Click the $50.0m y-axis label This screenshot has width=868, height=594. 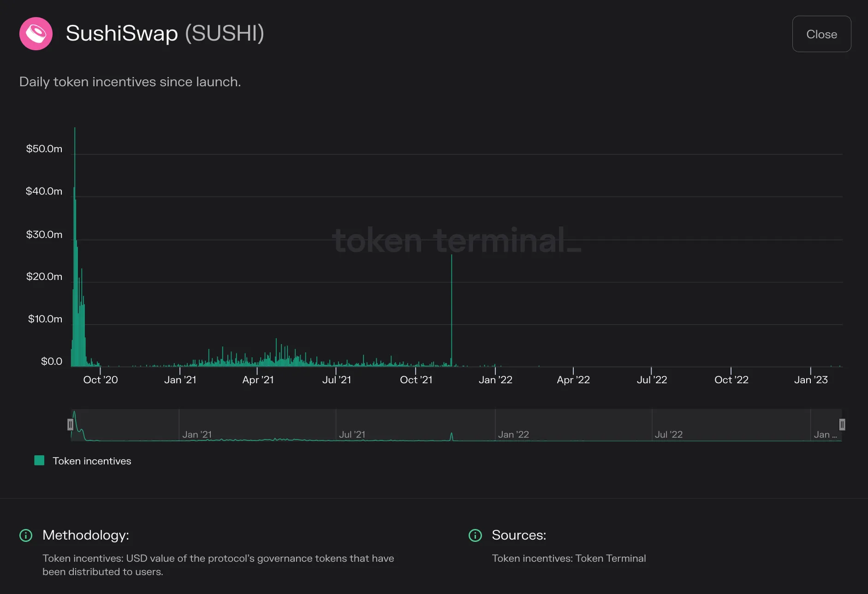point(44,148)
